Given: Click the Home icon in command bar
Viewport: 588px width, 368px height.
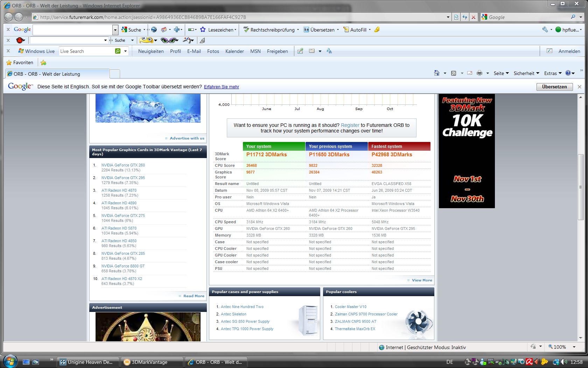Looking at the screenshot, I should [437, 73].
